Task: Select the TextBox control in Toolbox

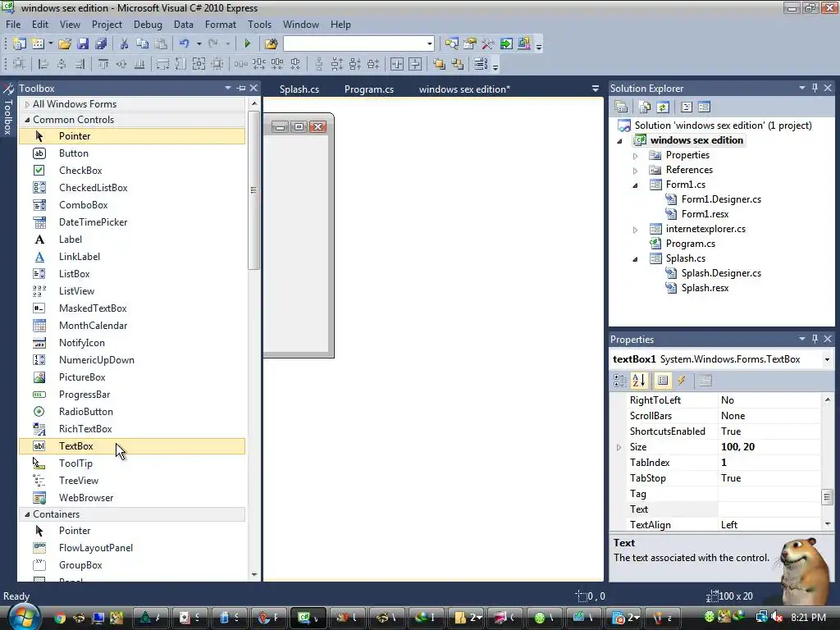Action: pyautogui.click(x=132, y=445)
